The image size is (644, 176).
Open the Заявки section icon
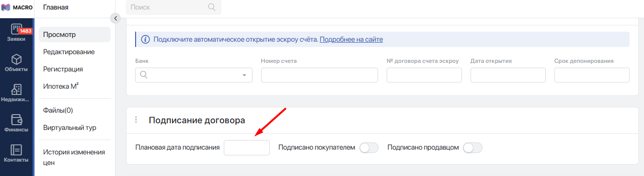point(16,29)
